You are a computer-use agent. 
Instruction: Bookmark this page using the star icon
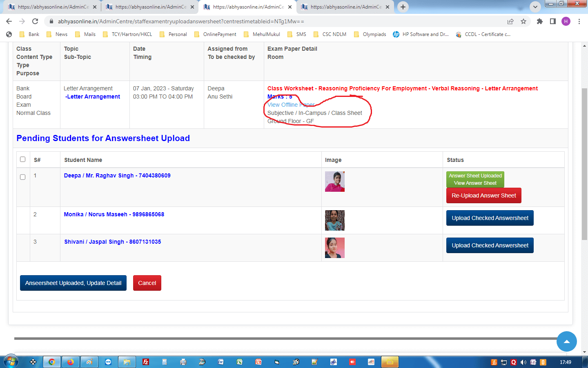[523, 21]
